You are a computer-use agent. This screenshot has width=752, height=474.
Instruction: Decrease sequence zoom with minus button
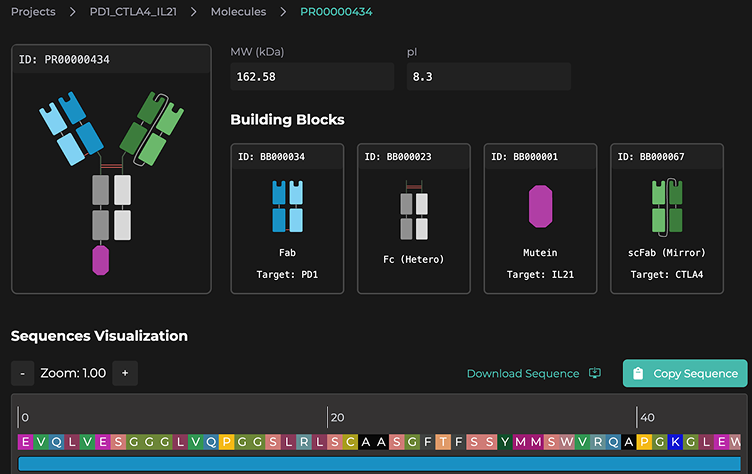pos(23,373)
